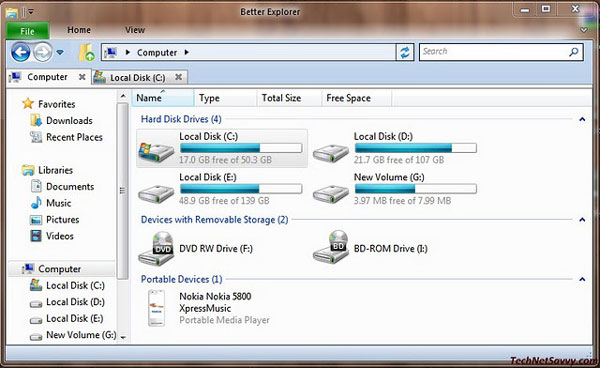This screenshot has height=368, width=600.
Task: Open Local Disk (C:) in sidebar tree
Action: (75, 285)
